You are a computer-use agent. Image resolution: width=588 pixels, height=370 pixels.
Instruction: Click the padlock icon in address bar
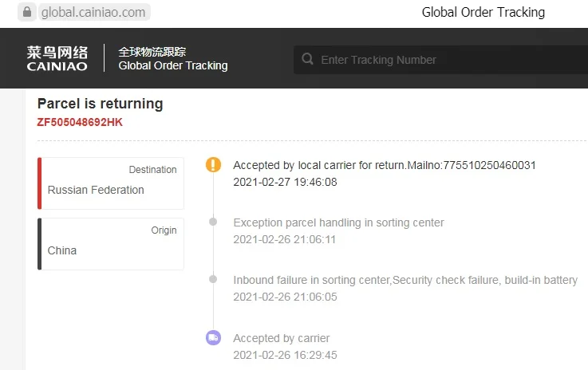coord(28,12)
